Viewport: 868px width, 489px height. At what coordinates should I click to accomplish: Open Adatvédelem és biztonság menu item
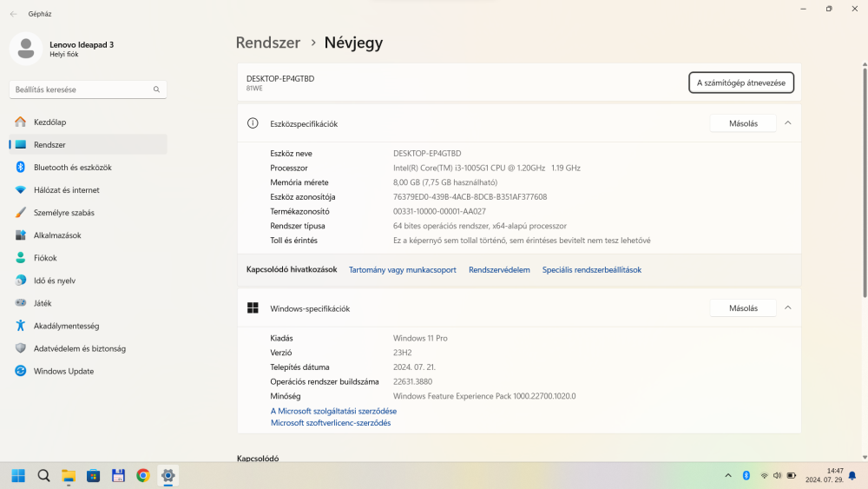coord(79,348)
